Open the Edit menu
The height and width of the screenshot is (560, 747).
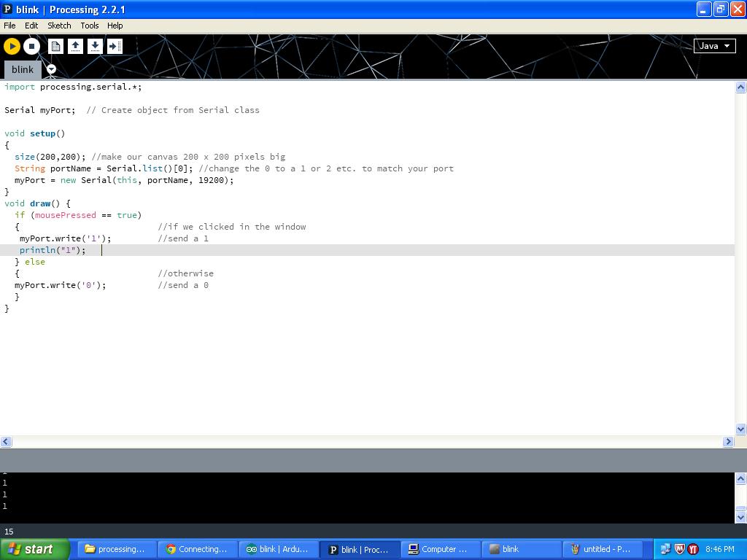[x=31, y=26]
